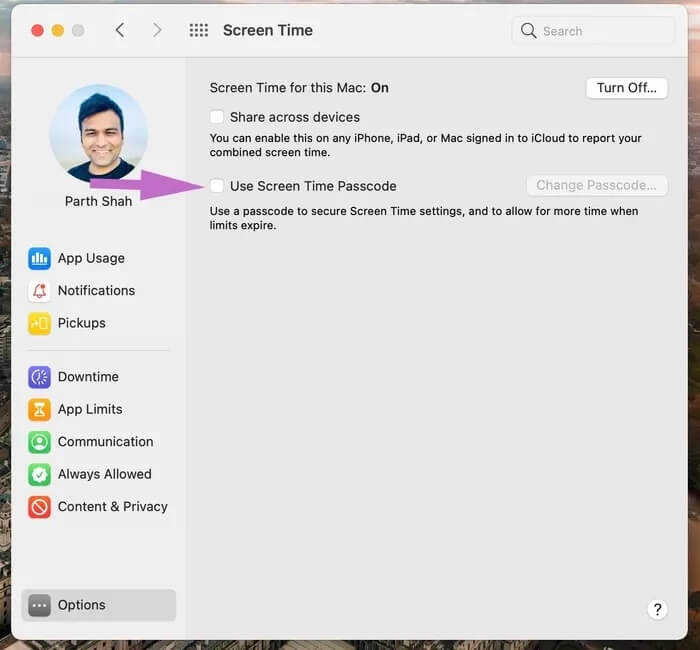Viewport: 700px width, 650px height.
Task: Open the help question mark button
Action: coord(657,609)
